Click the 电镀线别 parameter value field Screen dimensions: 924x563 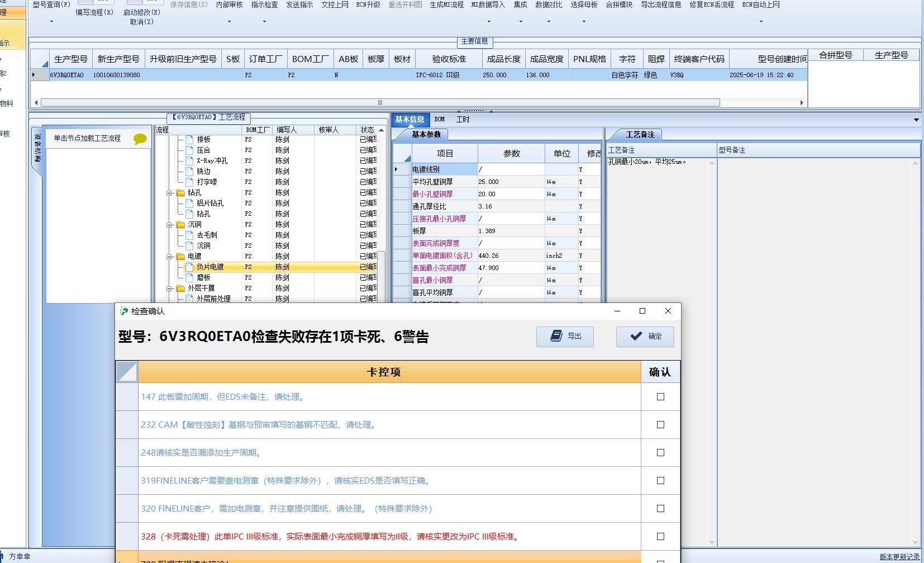511,169
